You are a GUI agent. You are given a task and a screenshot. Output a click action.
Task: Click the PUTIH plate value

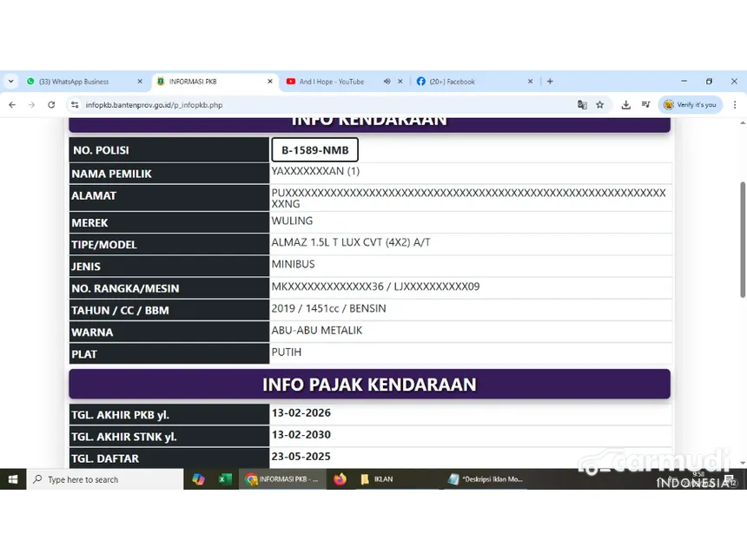coord(287,352)
